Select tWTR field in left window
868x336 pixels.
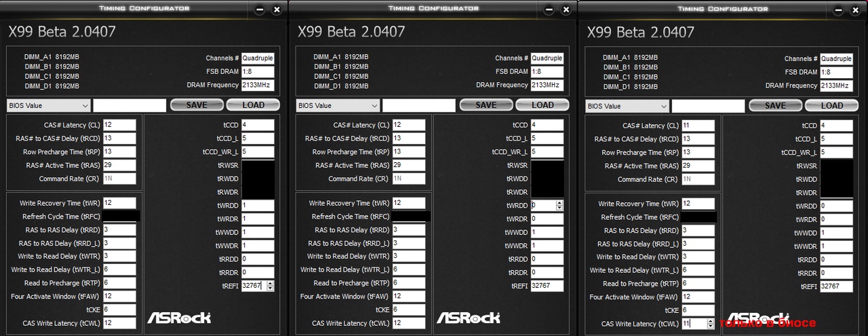click(x=119, y=257)
